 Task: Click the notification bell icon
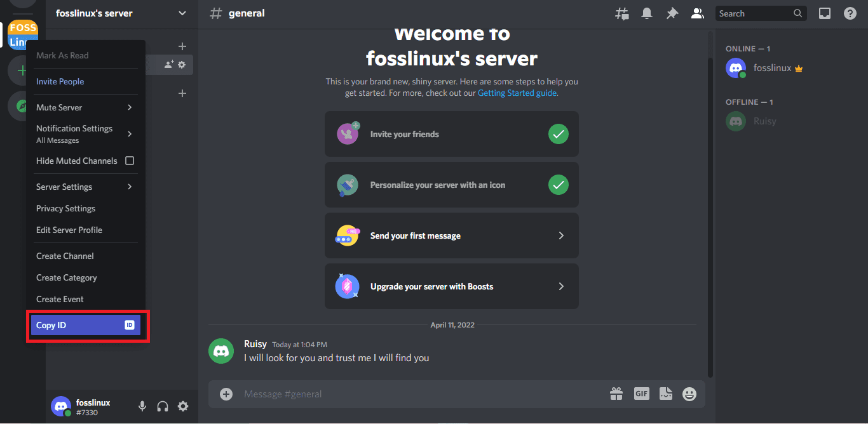point(647,13)
